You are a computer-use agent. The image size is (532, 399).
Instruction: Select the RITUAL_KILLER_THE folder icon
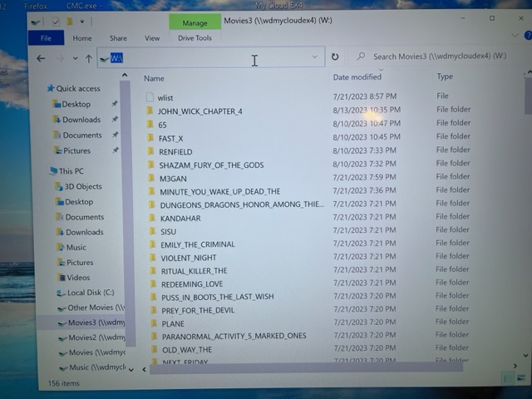click(x=153, y=271)
